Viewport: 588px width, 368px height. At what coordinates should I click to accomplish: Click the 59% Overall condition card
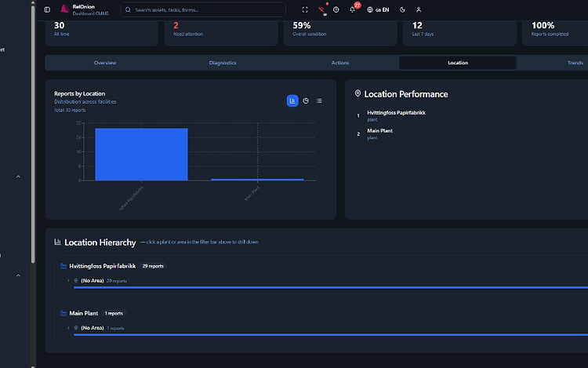pyautogui.click(x=340, y=33)
